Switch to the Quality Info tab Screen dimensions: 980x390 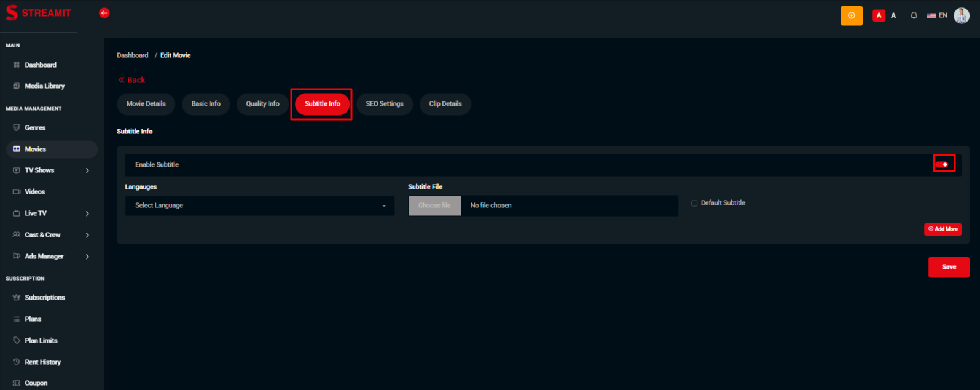[x=262, y=104]
